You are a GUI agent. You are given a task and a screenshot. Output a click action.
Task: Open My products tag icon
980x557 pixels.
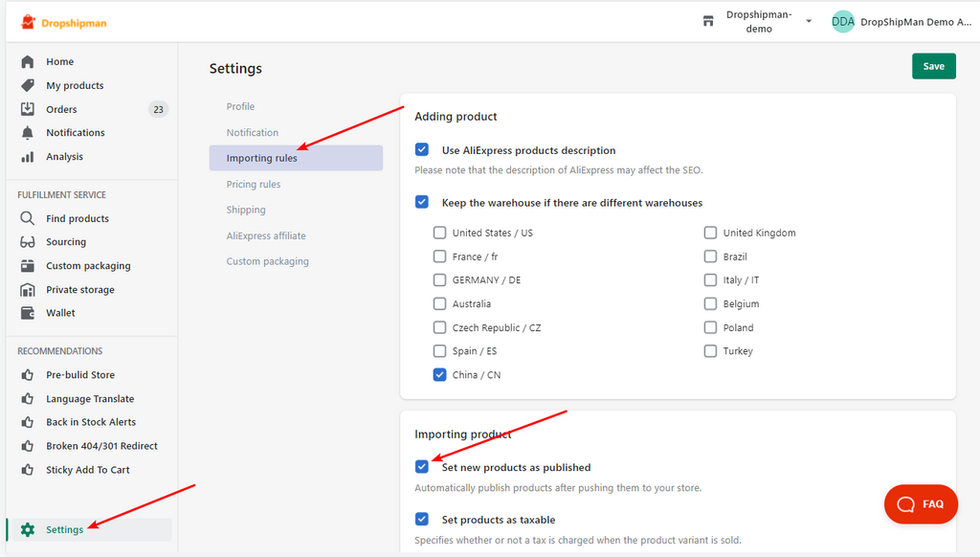28,85
